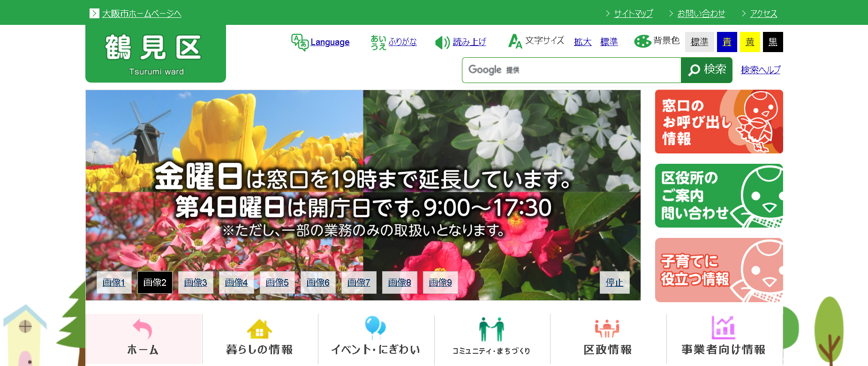Open the コミュニティ・まちづくり menu tab
The height and width of the screenshot is (366, 868).
point(492,339)
